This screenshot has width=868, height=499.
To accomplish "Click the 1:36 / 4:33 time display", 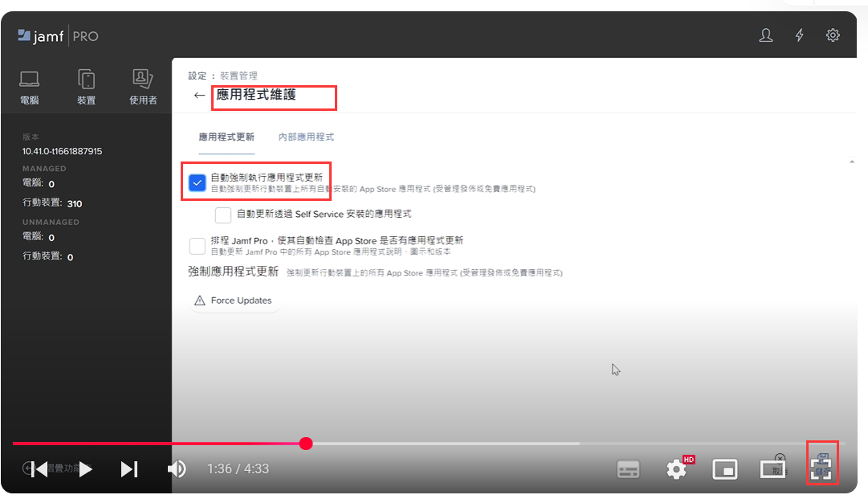I will coord(238,469).
